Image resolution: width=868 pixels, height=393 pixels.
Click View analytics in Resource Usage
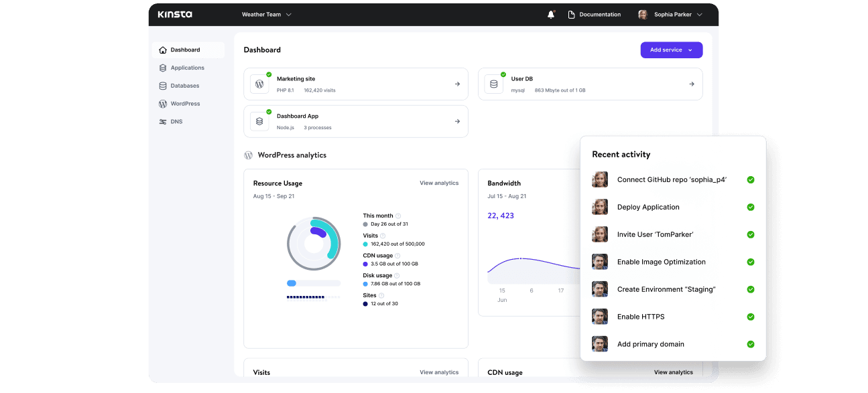click(x=439, y=183)
